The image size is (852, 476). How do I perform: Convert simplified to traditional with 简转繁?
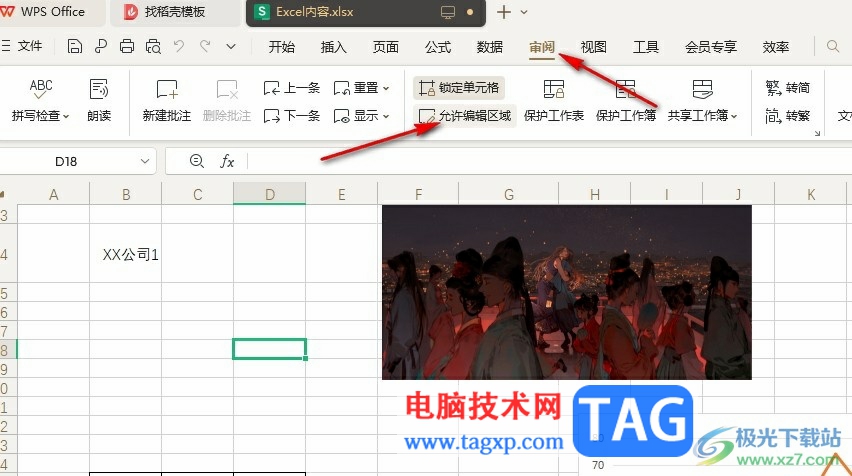tap(787, 116)
